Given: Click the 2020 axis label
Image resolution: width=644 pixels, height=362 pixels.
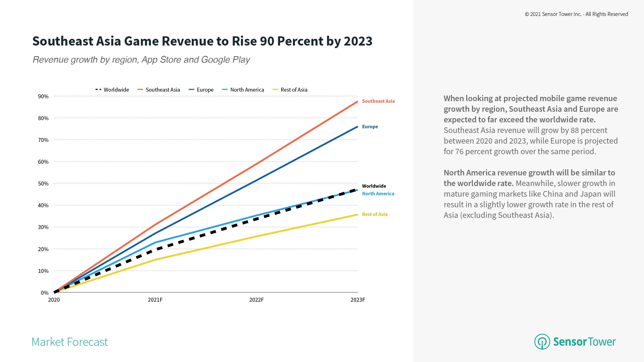Looking at the screenshot, I should point(54,300).
